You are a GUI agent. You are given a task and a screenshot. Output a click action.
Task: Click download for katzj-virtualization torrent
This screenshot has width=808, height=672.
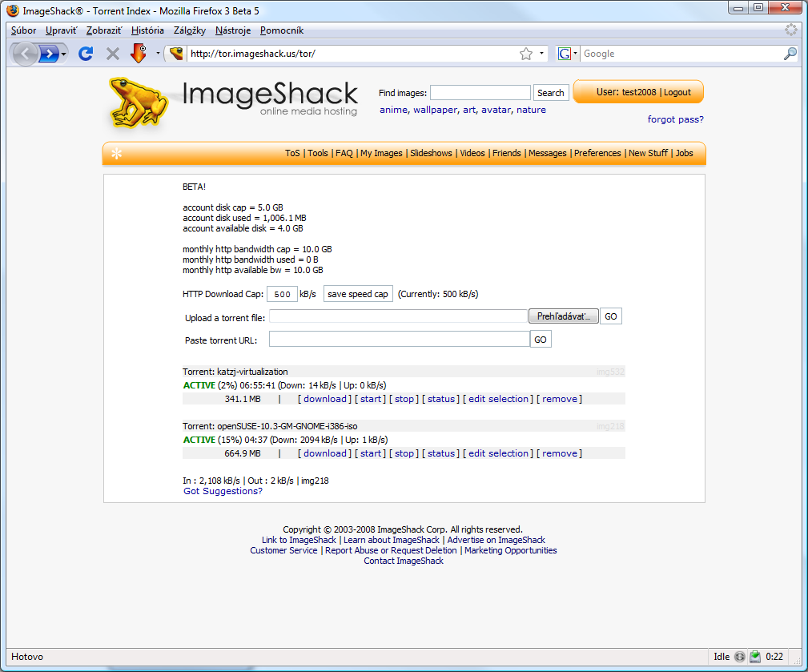pyautogui.click(x=324, y=399)
